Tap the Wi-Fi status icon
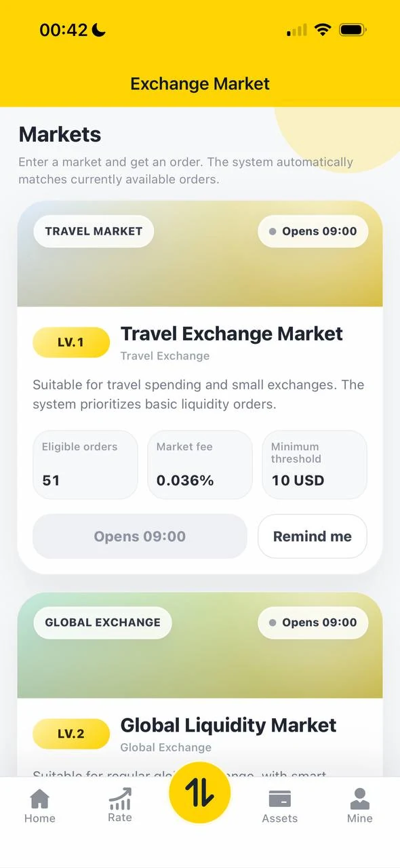Image resolution: width=400 pixels, height=868 pixels. [x=323, y=30]
